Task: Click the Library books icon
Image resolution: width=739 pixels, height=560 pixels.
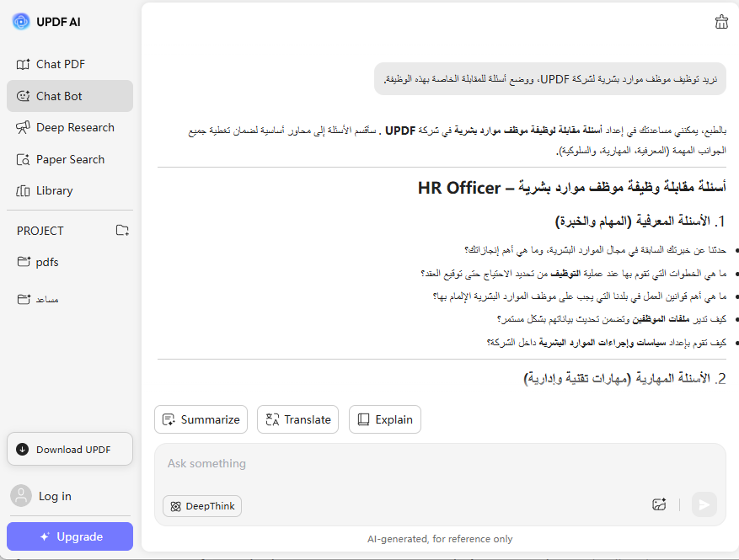Action: pos(23,191)
